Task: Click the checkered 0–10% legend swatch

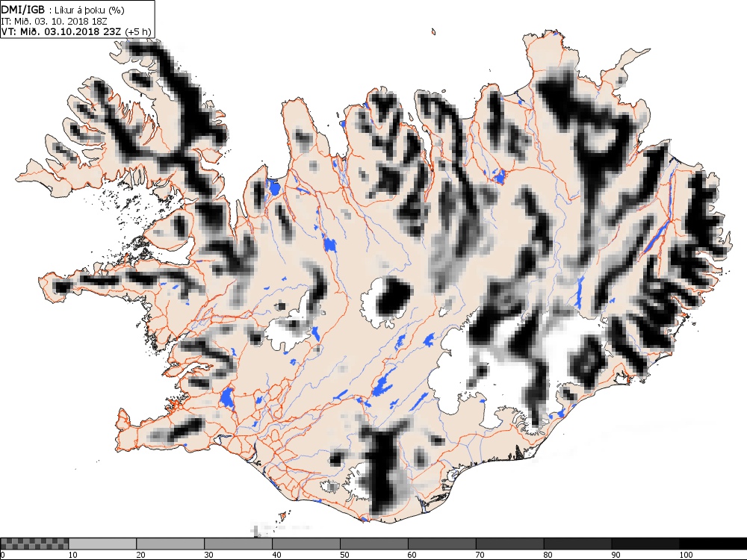Action: point(35,544)
